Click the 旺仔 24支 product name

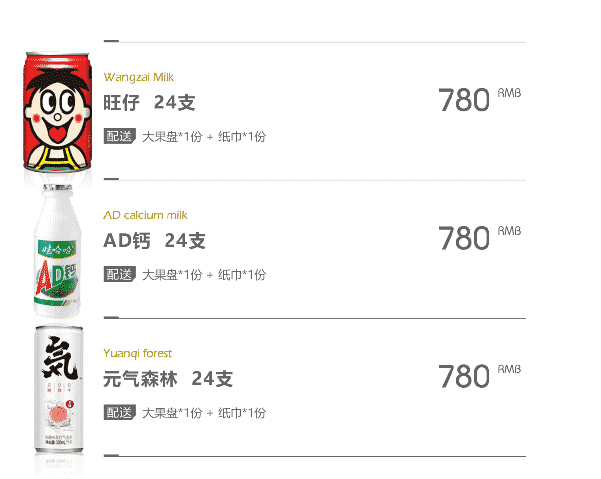point(149,102)
